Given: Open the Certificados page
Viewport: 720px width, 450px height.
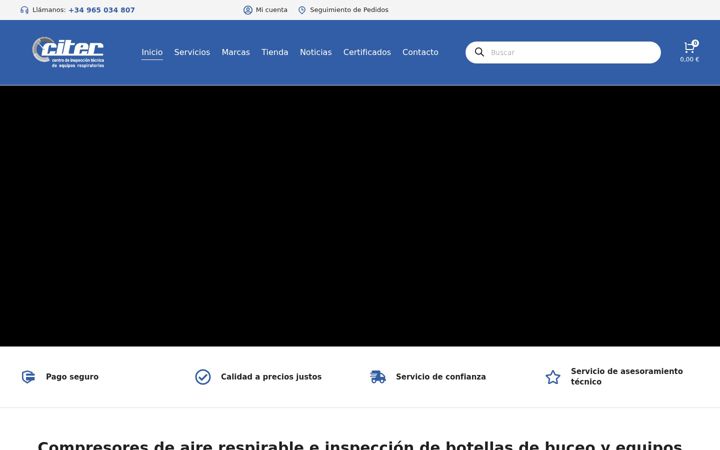Looking at the screenshot, I should click(x=367, y=52).
